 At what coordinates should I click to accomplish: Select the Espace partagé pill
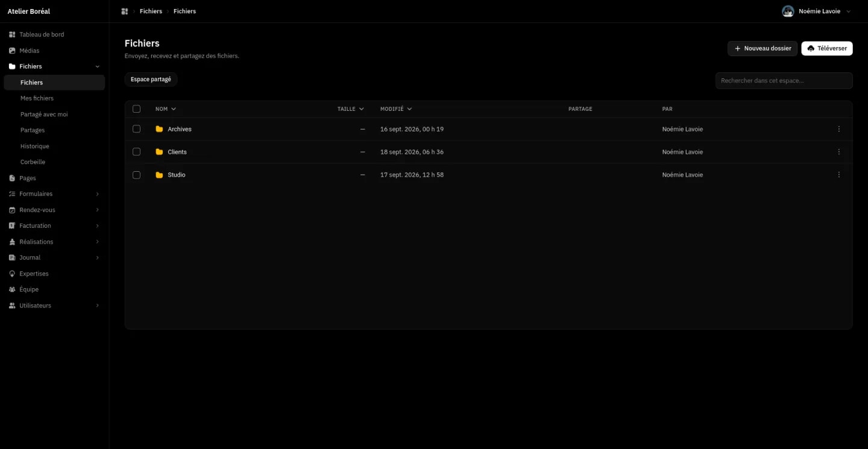click(x=151, y=80)
